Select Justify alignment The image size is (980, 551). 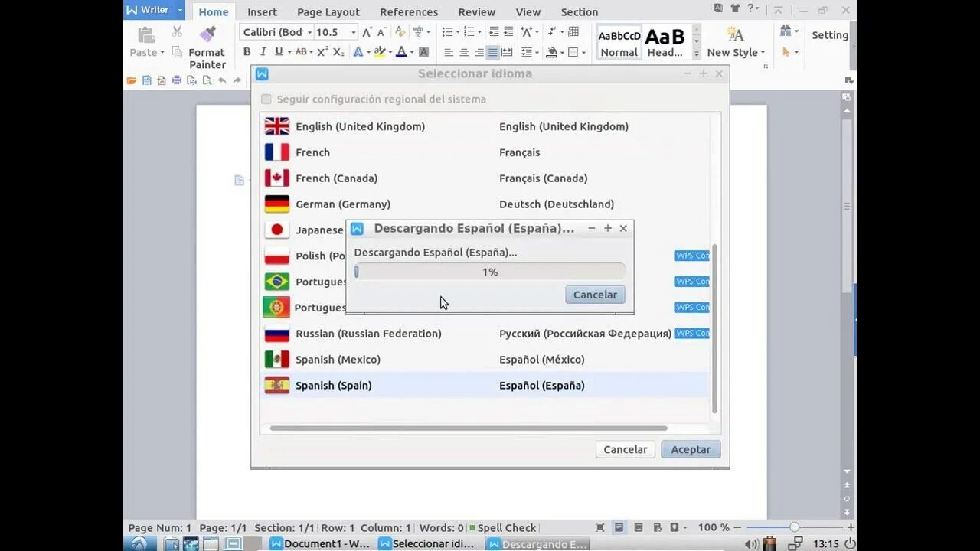pyautogui.click(x=492, y=52)
